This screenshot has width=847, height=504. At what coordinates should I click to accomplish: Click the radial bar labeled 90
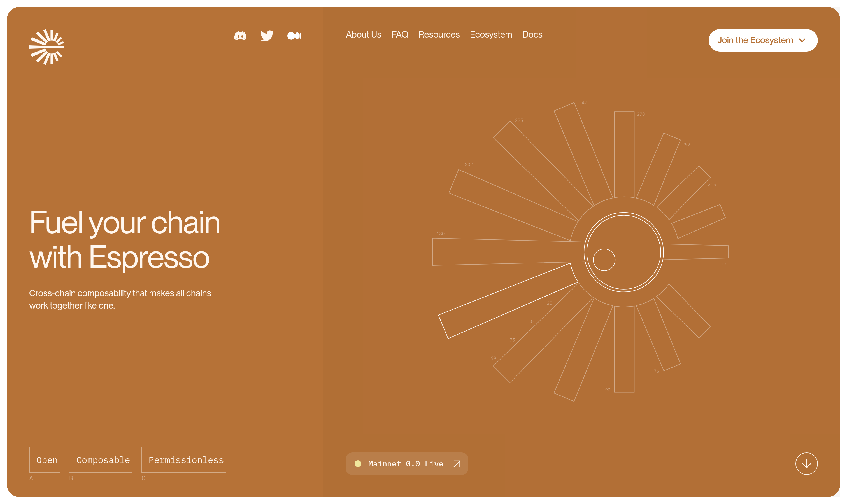[x=624, y=349]
